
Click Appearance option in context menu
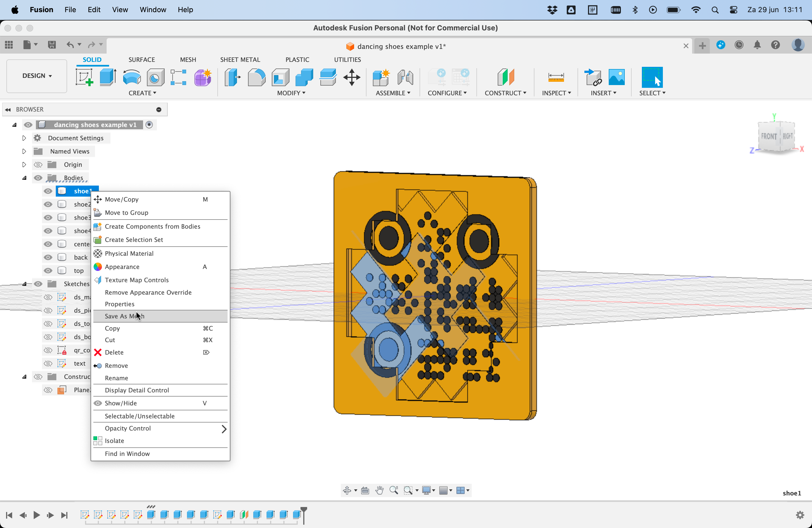pos(122,266)
